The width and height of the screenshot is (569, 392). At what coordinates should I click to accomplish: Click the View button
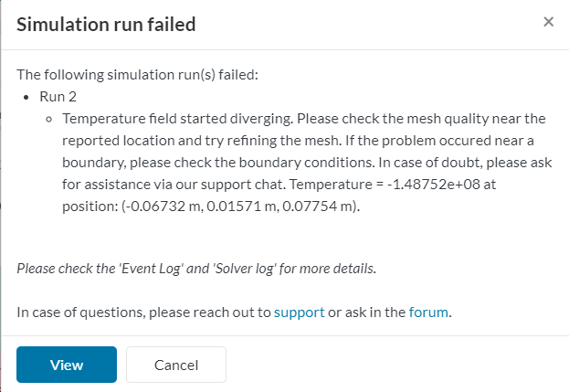coord(67,365)
